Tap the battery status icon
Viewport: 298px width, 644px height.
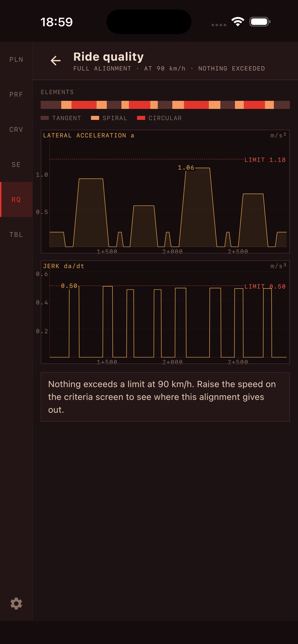pyautogui.click(x=260, y=22)
